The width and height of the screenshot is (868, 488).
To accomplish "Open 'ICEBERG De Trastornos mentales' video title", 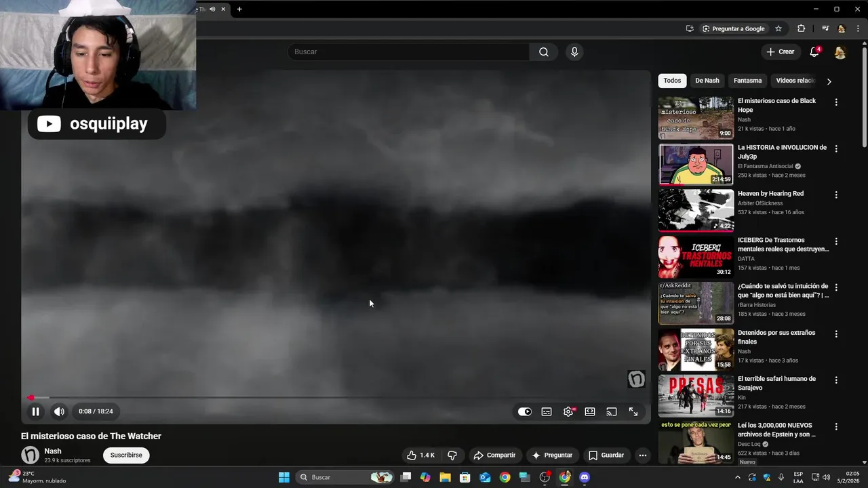I will tap(783, 245).
